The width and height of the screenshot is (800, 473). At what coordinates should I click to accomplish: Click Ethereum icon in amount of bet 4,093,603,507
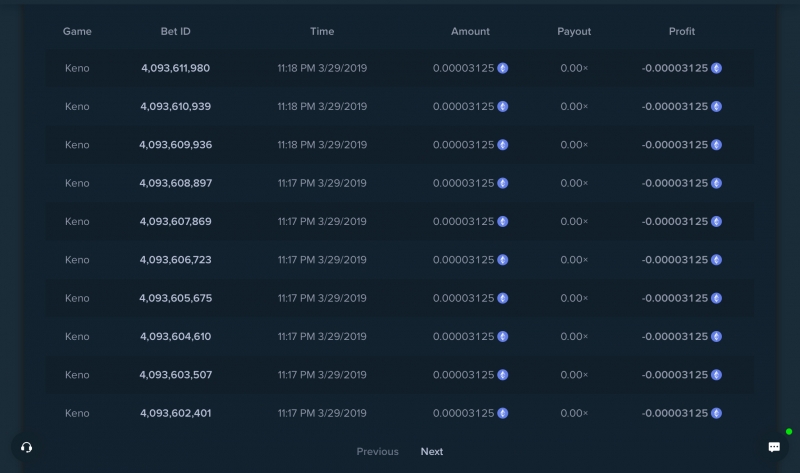pos(503,375)
